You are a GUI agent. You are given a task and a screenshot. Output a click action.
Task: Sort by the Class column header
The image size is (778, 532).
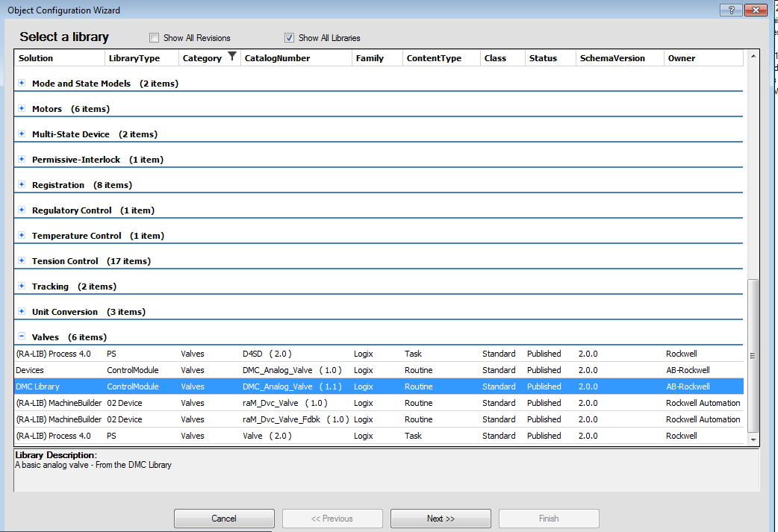[502, 58]
